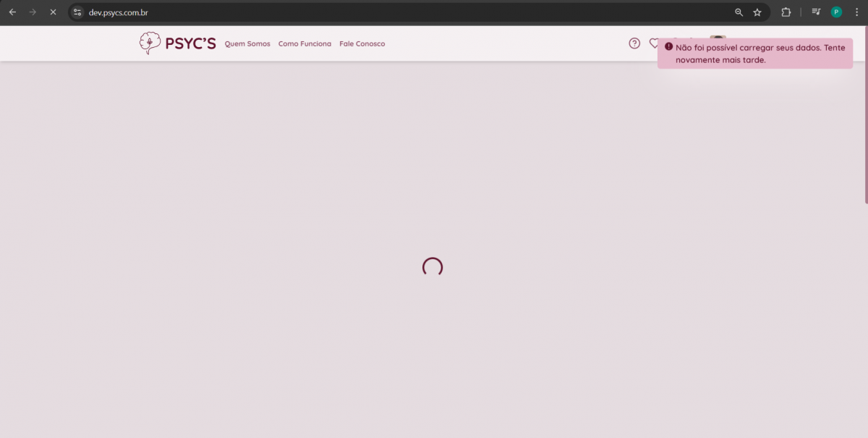The width and height of the screenshot is (868, 438).
Task: Click the PSYC'S tree logo
Action: (150, 43)
